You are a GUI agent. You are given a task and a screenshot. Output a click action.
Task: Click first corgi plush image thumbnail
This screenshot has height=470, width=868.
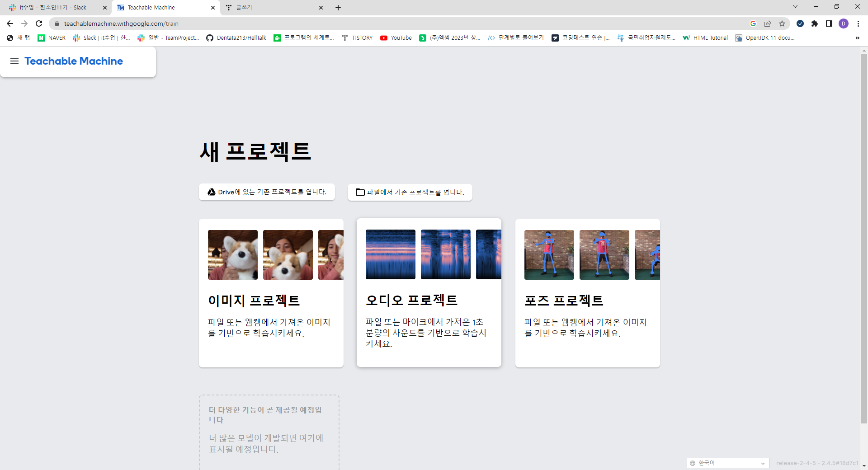[233, 255]
